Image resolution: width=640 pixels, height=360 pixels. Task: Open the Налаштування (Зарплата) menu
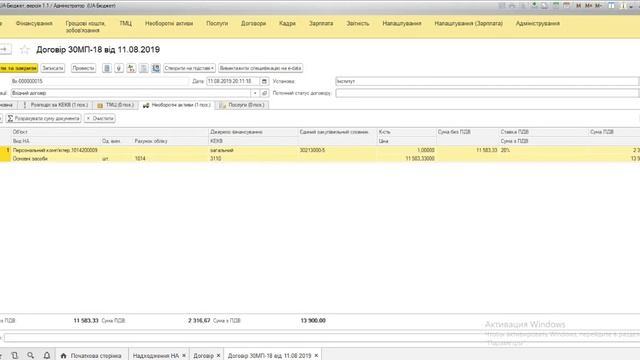pos(469,24)
